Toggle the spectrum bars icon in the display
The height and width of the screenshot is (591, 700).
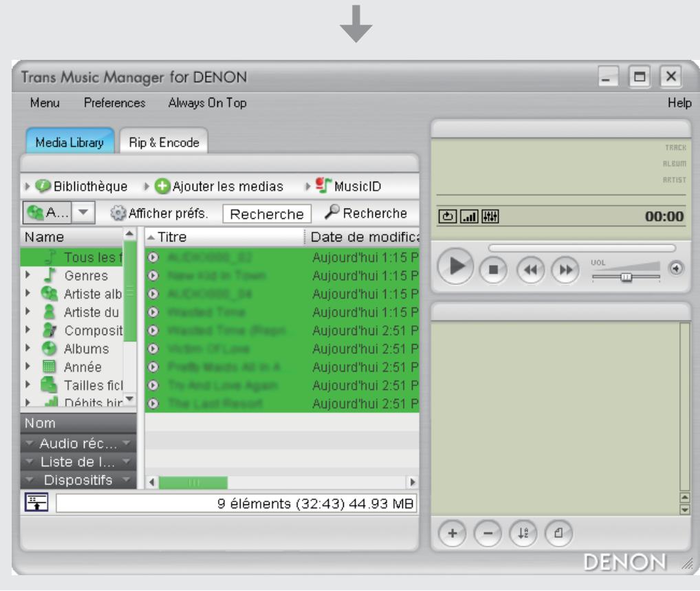pos(469,217)
